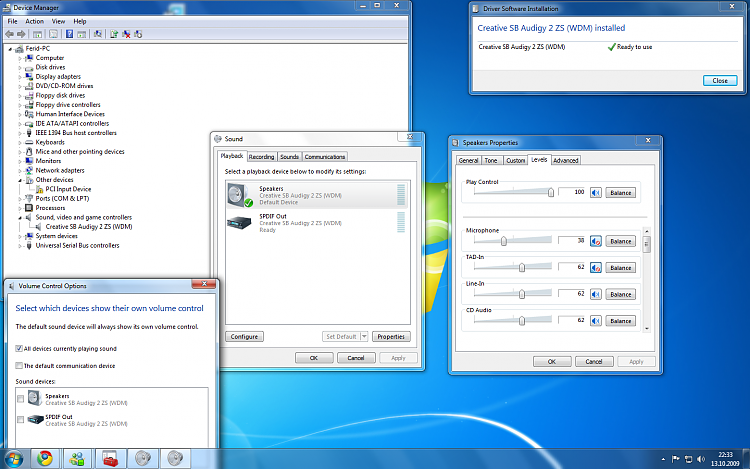Switch to the Tone tab in Speakers Properties
This screenshot has width=750, height=469.
491,161
